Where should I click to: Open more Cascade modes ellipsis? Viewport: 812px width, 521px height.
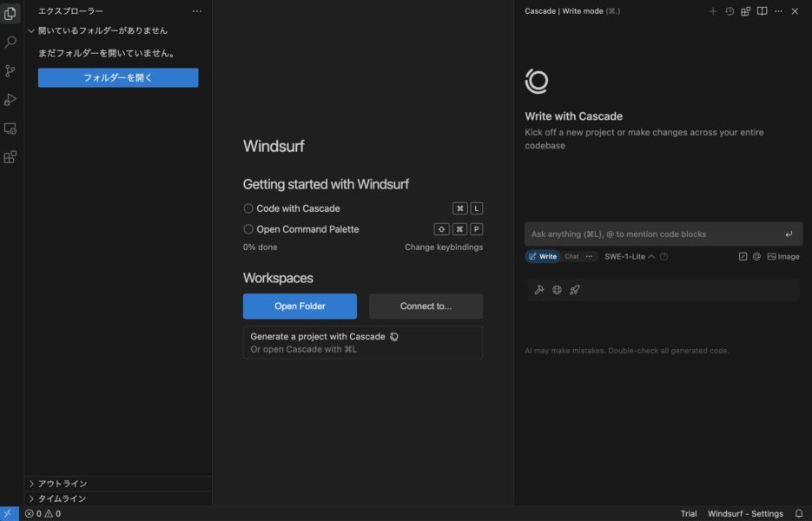point(589,256)
